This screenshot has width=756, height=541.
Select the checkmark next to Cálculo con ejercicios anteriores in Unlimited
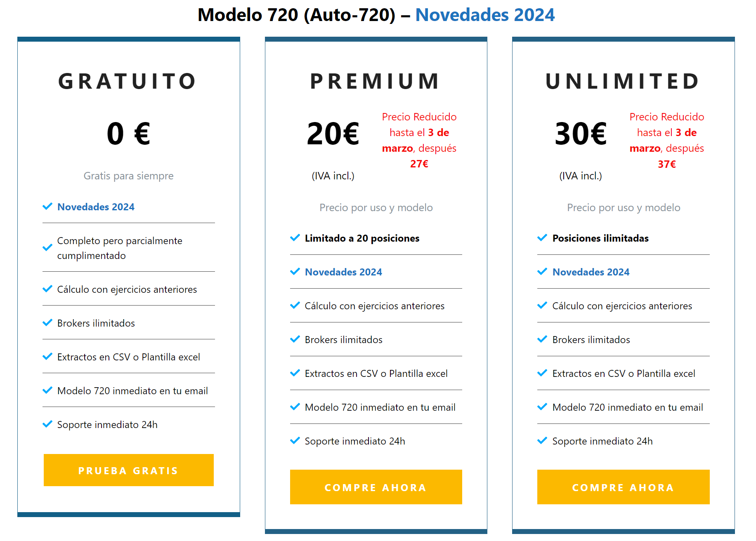pyautogui.click(x=542, y=306)
